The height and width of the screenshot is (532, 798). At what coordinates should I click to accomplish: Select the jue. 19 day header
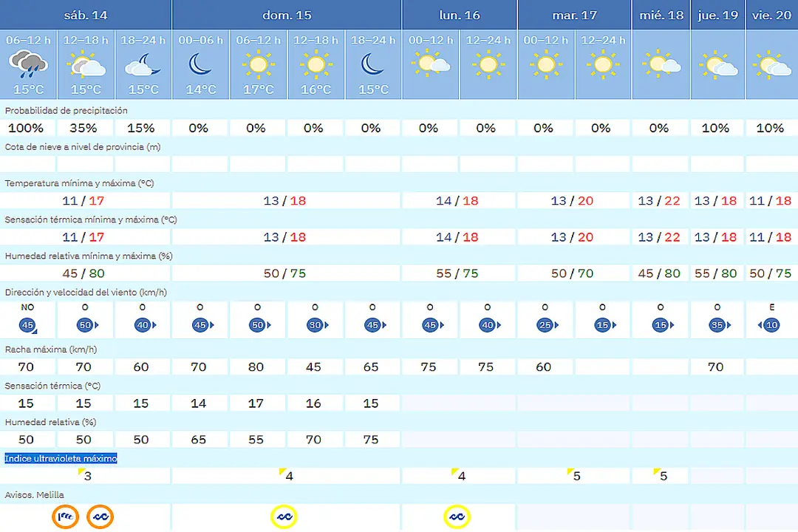[x=717, y=15]
